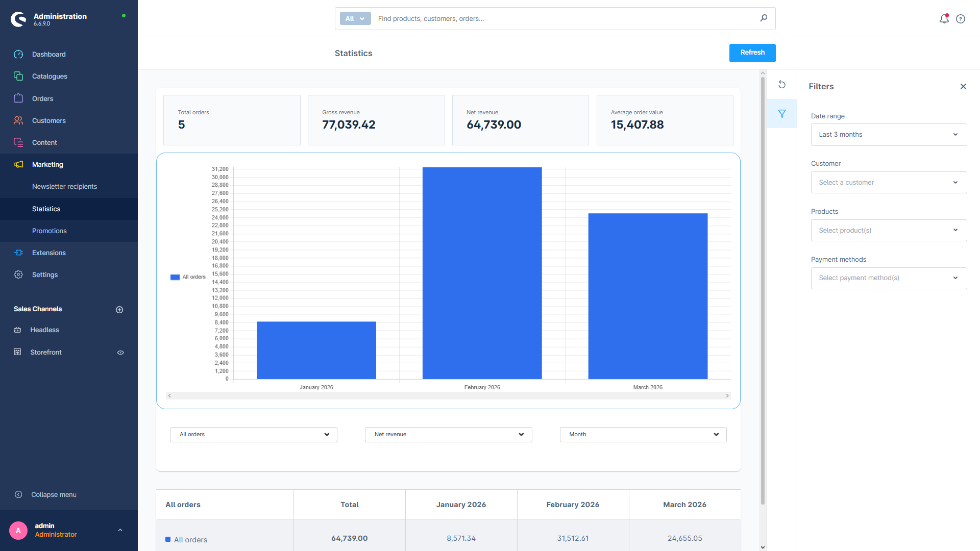Open the Extensions section icon
The height and width of the screenshot is (551, 980).
[18, 253]
